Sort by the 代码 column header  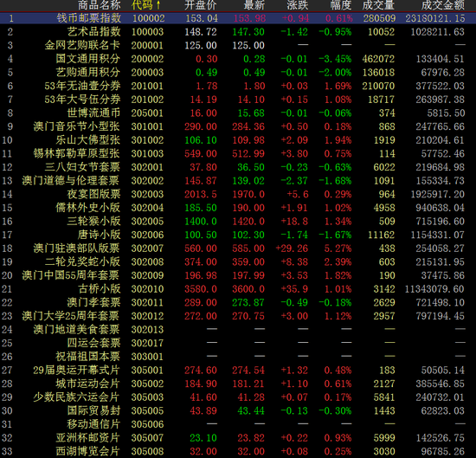tap(145, 5)
